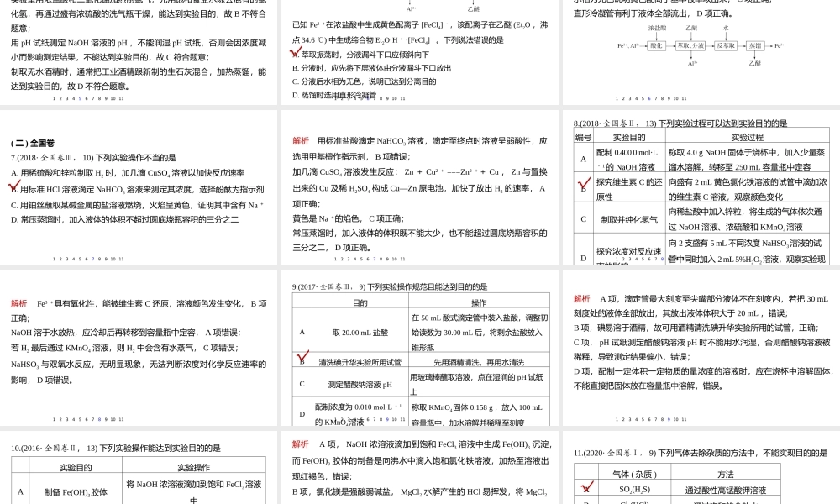Click the cell SO2(H2S) in question 11 table
Image resolution: width=840 pixels, height=504 pixels.
pos(635,490)
